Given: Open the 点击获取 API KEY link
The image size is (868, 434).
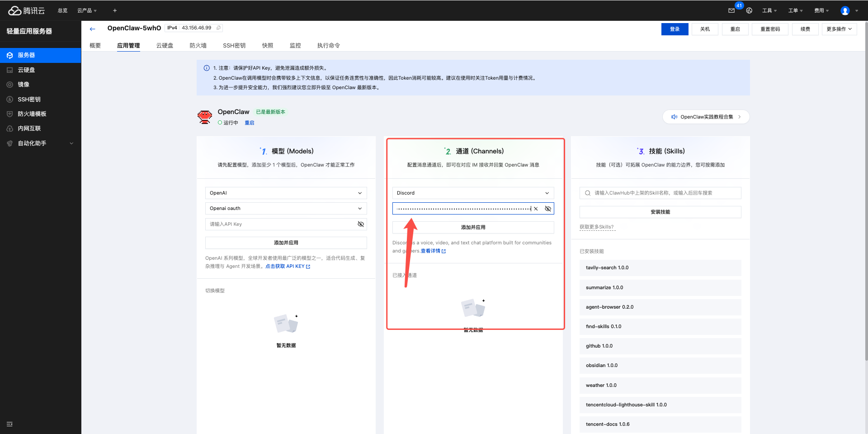Looking at the screenshot, I should [288, 267].
